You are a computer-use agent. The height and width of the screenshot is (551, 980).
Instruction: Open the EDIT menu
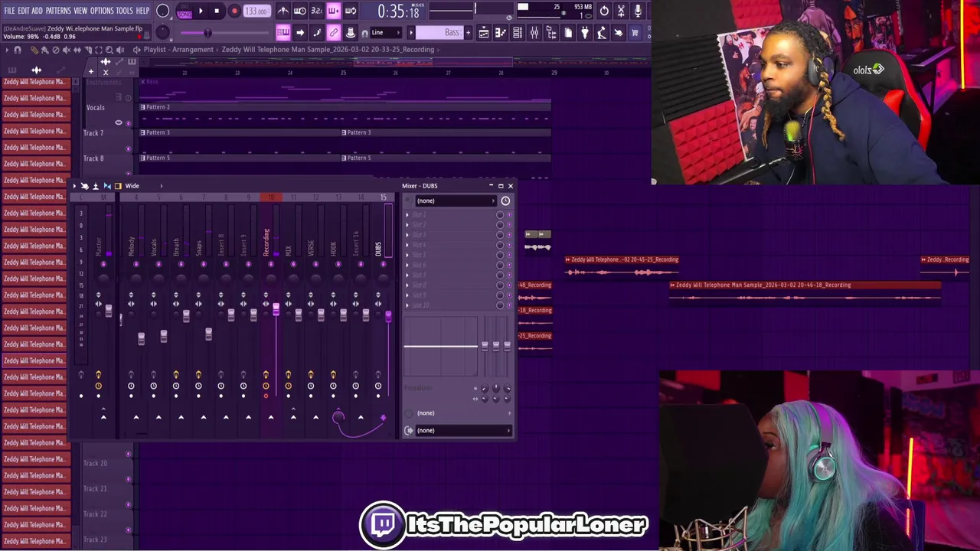pyautogui.click(x=24, y=11)
